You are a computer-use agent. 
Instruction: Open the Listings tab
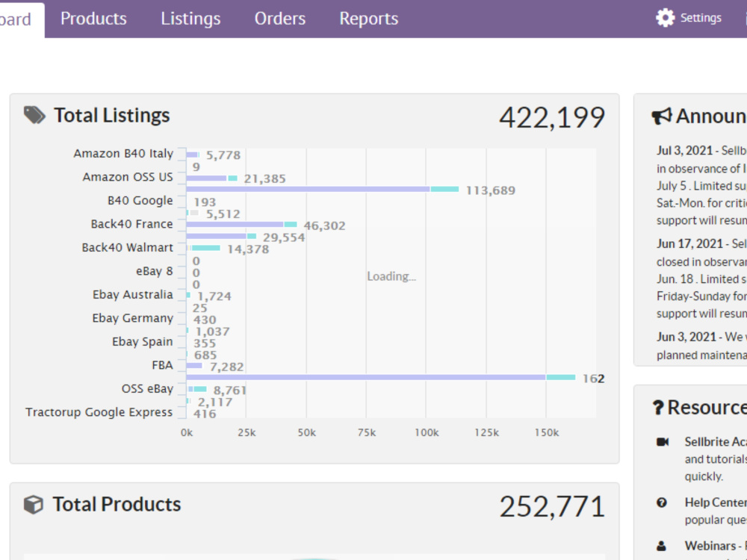pyautogui.click(x=190, y=19)
